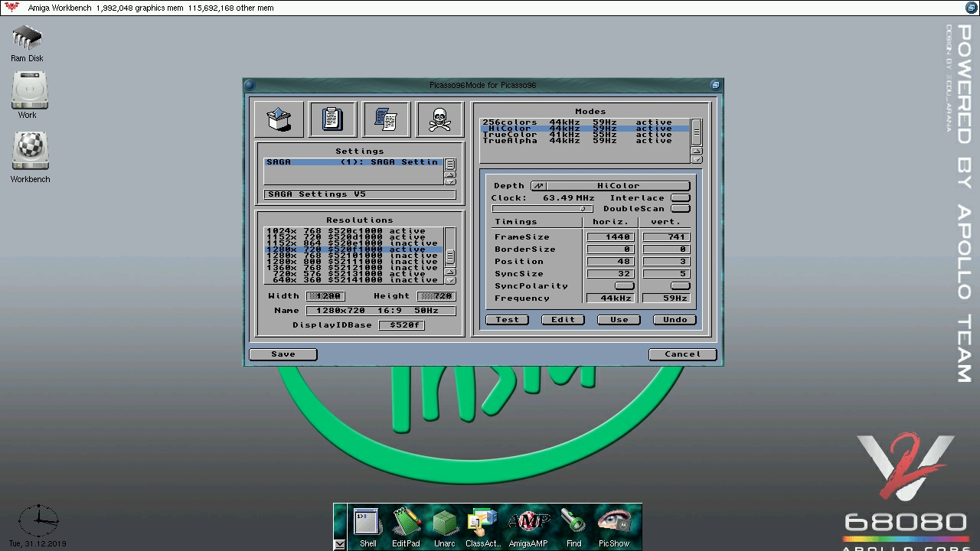Cycle the Depth HiColor selector
The height and width of the screenshot is (551, 980).
610,186
